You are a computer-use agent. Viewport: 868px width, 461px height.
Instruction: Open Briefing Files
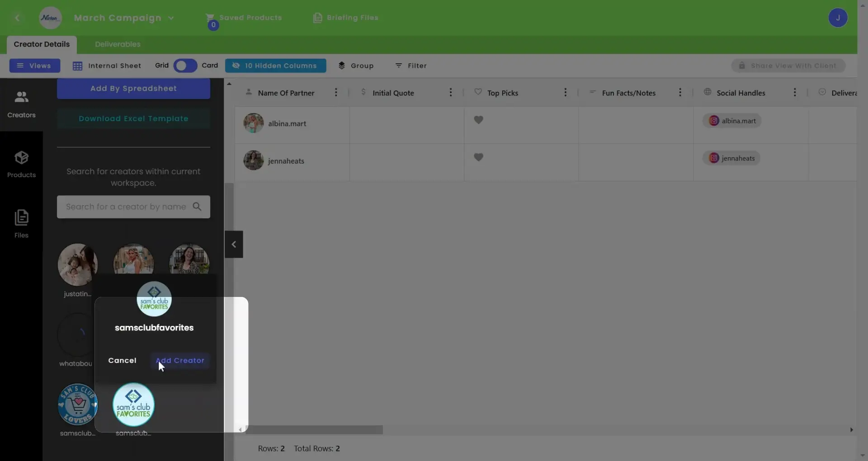345,18
